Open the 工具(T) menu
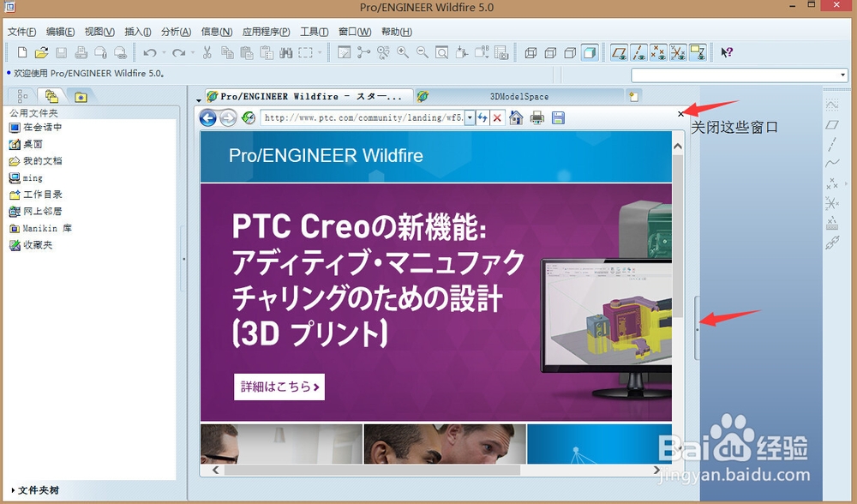The image size is (857, 504). tap(315, 32)
